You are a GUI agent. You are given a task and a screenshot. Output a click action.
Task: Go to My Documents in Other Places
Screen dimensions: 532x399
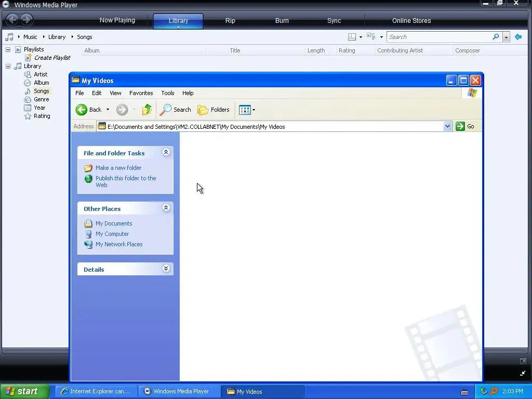pyautogui.click(x=114, y=223)
